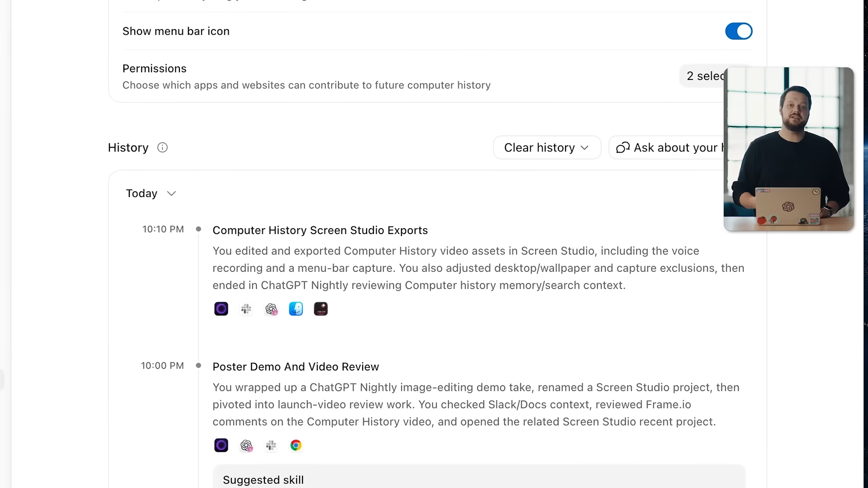Open Permissions selection dropdown

702,76
